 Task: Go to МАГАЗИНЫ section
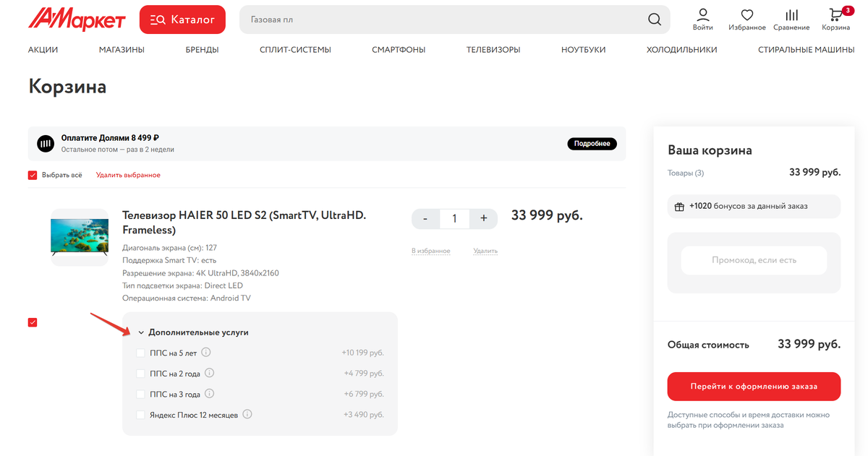tap(122, 50)
